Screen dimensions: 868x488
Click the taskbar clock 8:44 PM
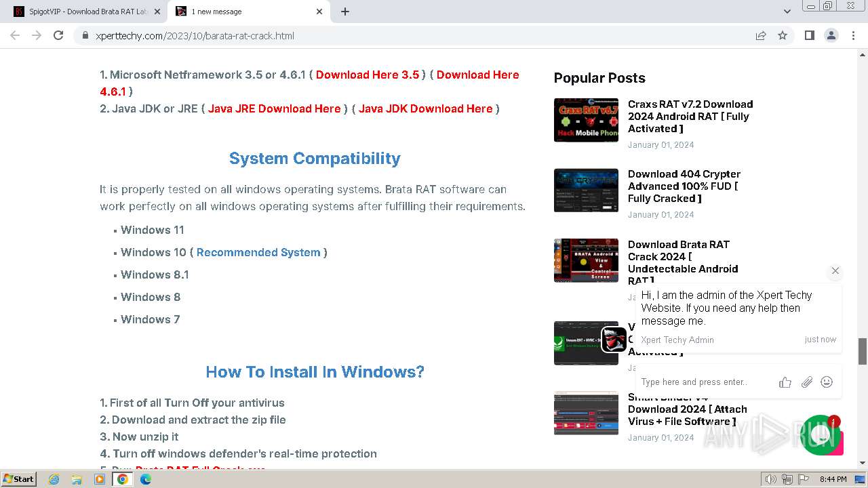click(833, 479)
